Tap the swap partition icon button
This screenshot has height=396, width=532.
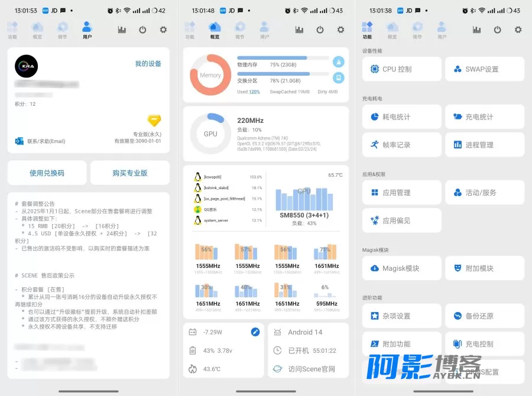click(x=338, y=77)
